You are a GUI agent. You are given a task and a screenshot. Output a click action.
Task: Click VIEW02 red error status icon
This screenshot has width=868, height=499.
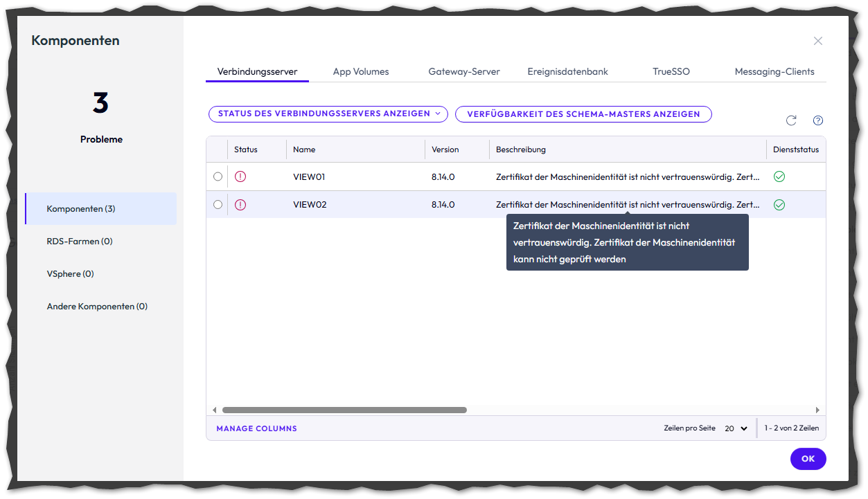point(240,205)
